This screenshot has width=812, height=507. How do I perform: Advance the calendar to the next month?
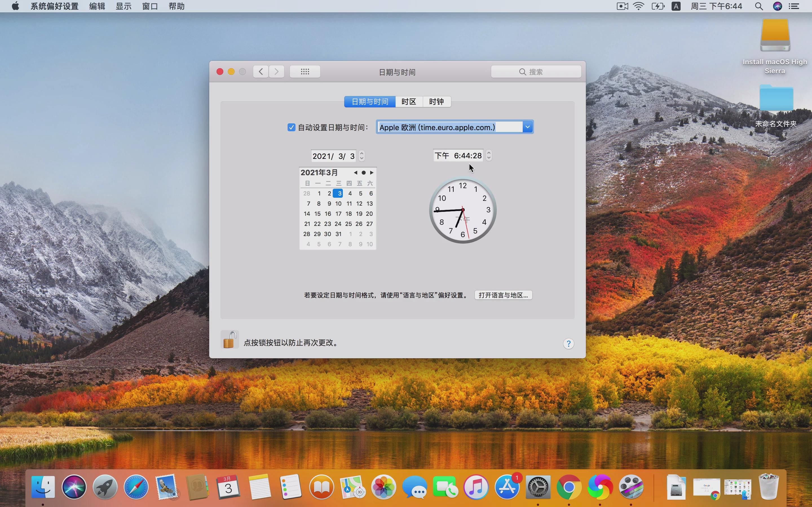point(372,172)
